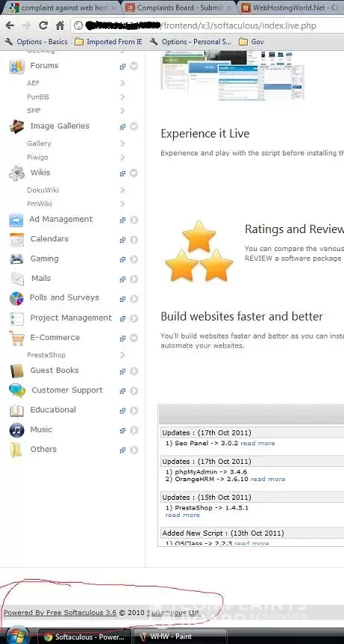
Task: Open the Project Management checklist icon
Action: pyautogui.click(x=16, y=318)
